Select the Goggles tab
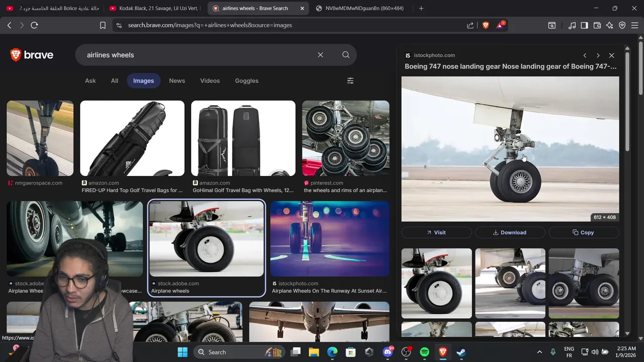The width and height of the screenshot is (644, 362). [247, 80]
